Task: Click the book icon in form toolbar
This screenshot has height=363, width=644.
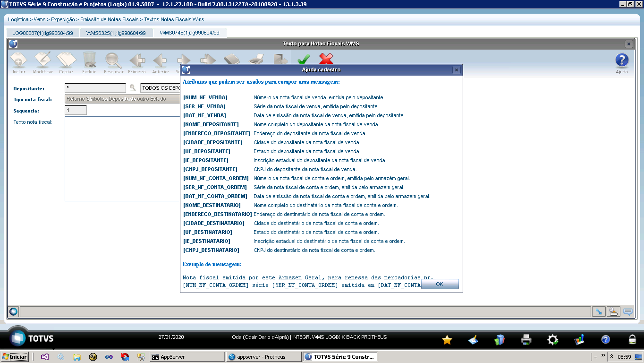Action: click(232, 59)
